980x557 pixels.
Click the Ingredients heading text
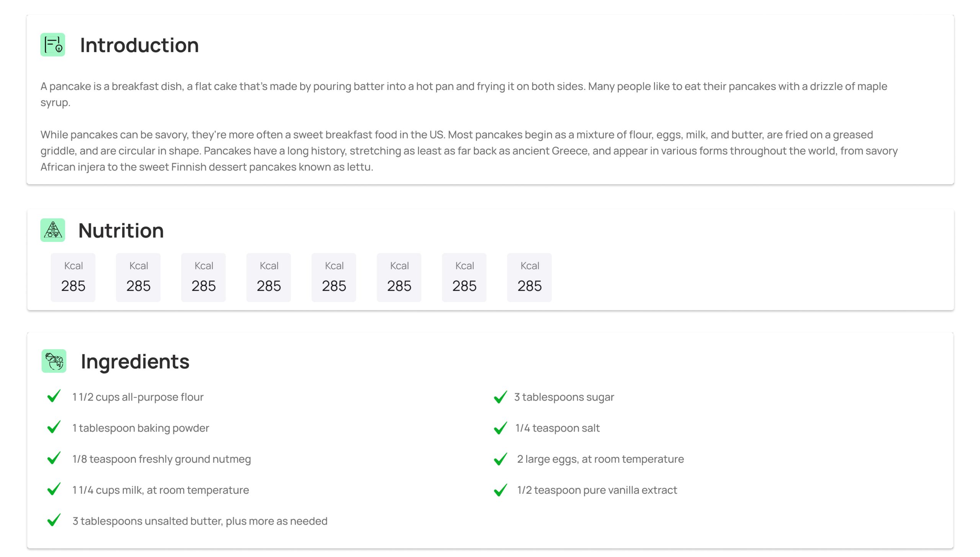tap(135, 361)
